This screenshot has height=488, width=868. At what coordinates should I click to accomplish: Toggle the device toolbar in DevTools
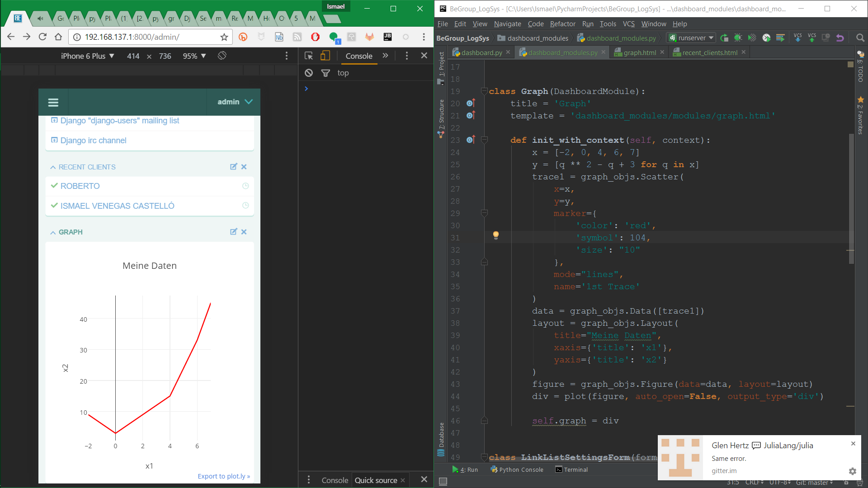[325, 56]
